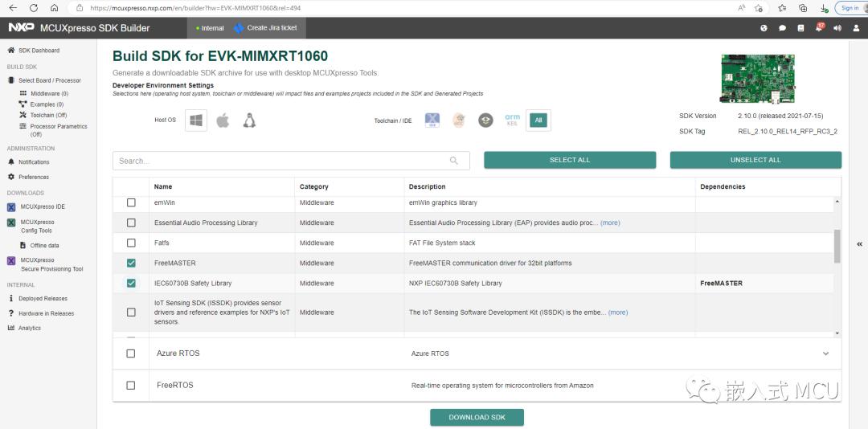
Task: Click the SELECT ALL button
Action: 570,160
